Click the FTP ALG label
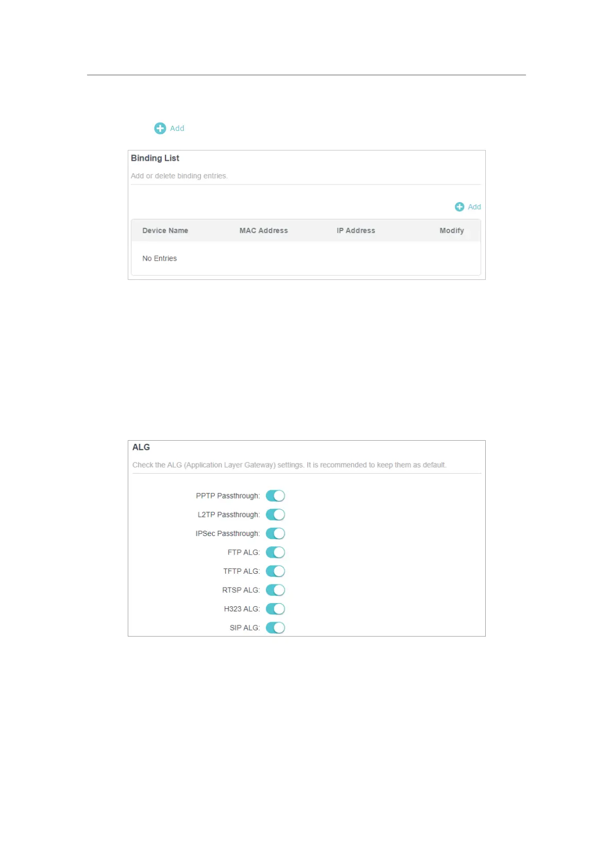This screenshot has width=613, height=868. point(244,552)
